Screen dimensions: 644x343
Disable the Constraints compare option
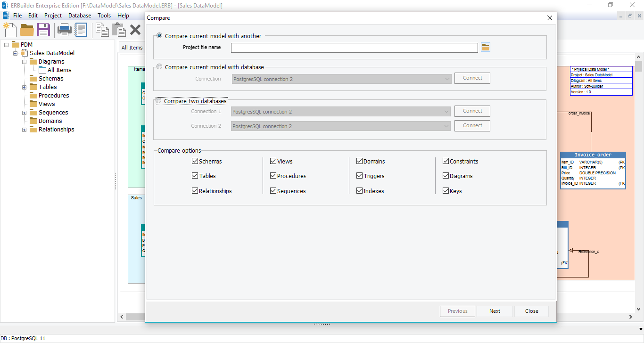click(x=446, y=161)
